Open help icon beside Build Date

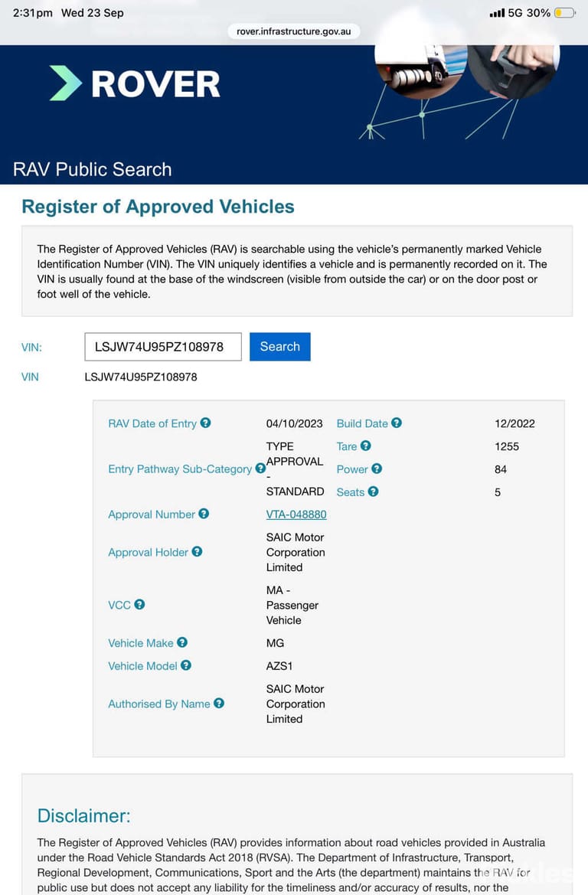pyautogui.click(x=397, y=423)
